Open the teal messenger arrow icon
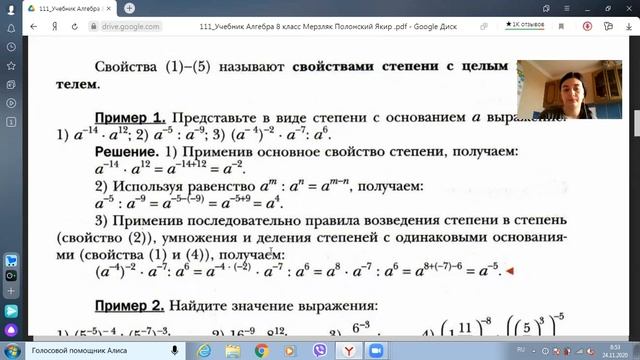Image resolution: width=640 pixels, height=360 pixels. pos(11,311)
